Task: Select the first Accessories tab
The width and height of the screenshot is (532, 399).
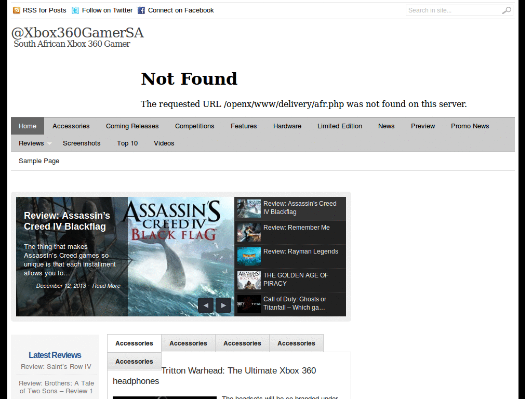Action: point(135,343)
